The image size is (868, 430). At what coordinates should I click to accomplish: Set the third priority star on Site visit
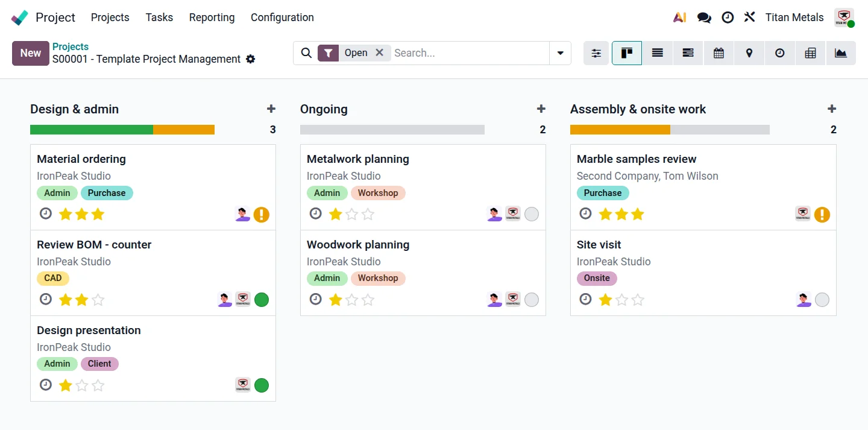click(638, 300)
